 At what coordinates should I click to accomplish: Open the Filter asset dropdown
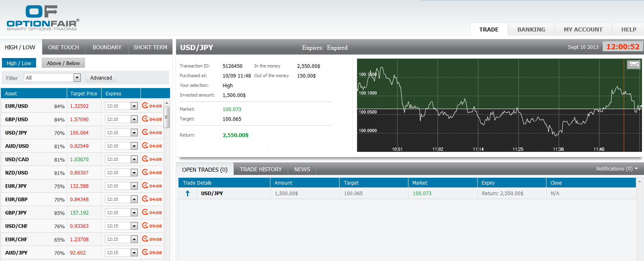tap(77, 78)
